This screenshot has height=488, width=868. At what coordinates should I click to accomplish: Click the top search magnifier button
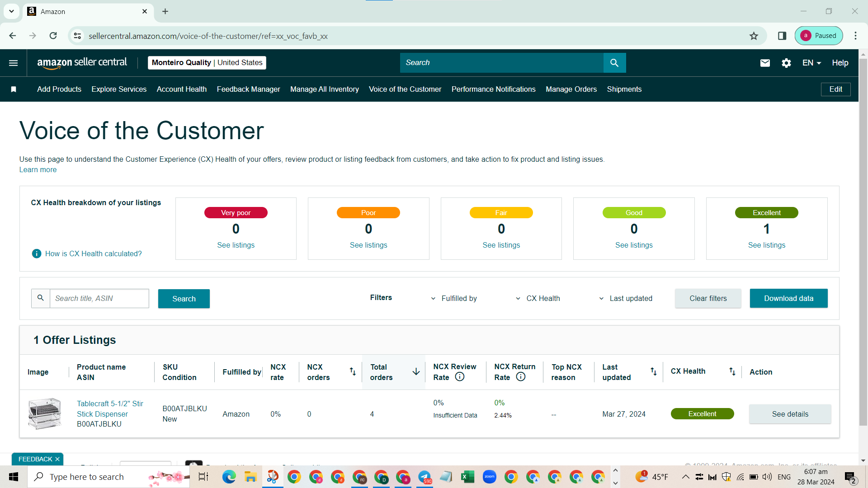coord(614,63)
